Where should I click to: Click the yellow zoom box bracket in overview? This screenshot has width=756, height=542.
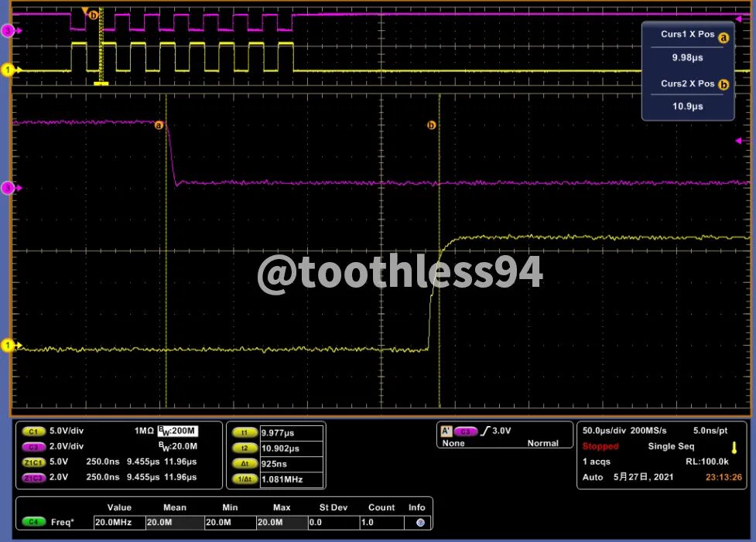point(101,84)
